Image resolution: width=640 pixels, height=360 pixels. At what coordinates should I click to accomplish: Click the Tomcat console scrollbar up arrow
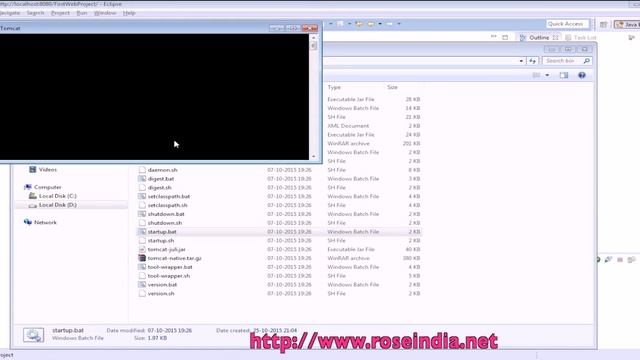[313, 38]
